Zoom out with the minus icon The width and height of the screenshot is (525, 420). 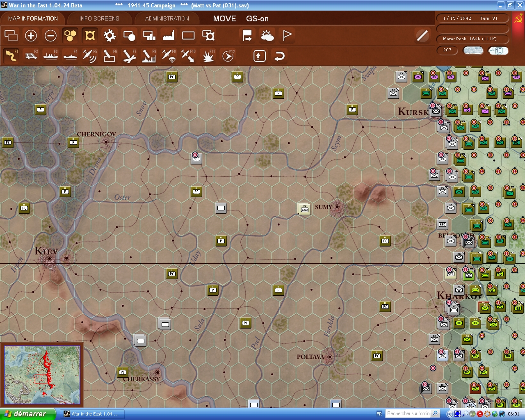pos(50,36)
